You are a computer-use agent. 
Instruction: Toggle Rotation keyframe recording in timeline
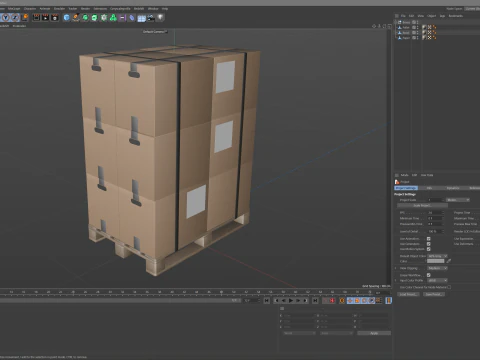pyautogui.click(x=364, y=301)
